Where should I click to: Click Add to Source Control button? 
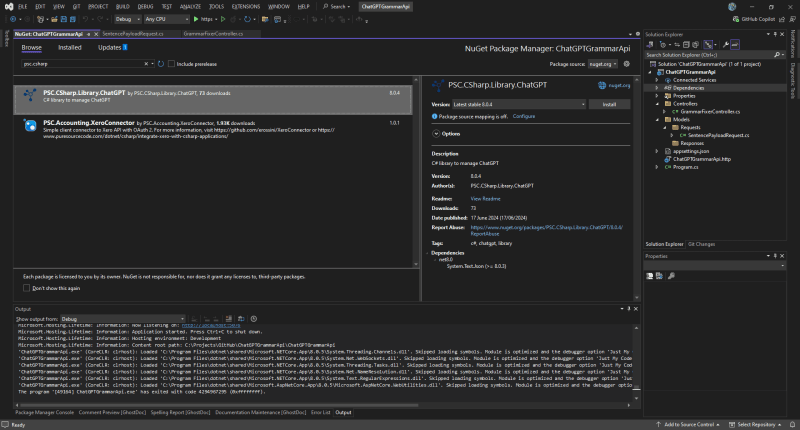(x=688, y=424)
